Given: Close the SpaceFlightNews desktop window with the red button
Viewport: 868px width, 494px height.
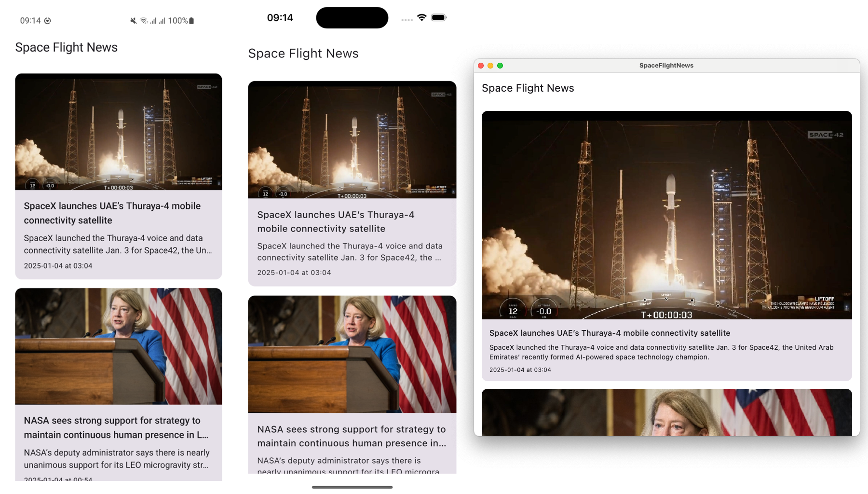Looking at the screenshot, I should pos(481,66).
